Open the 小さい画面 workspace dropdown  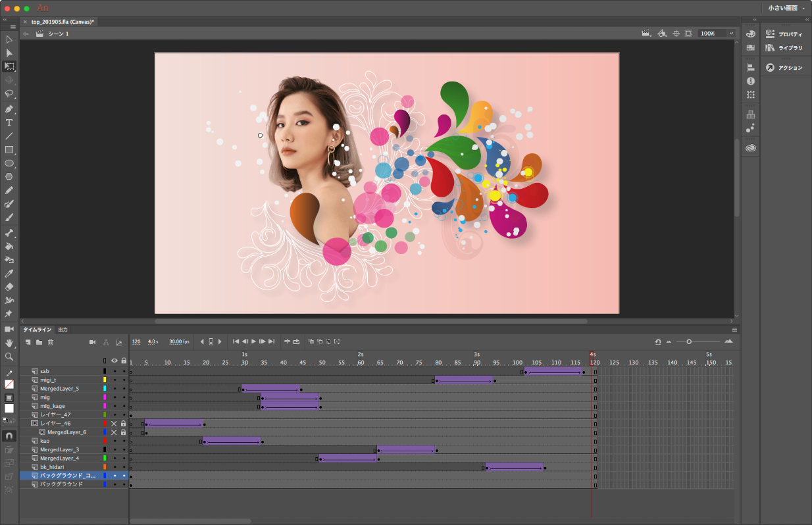[x=786, y=8]
